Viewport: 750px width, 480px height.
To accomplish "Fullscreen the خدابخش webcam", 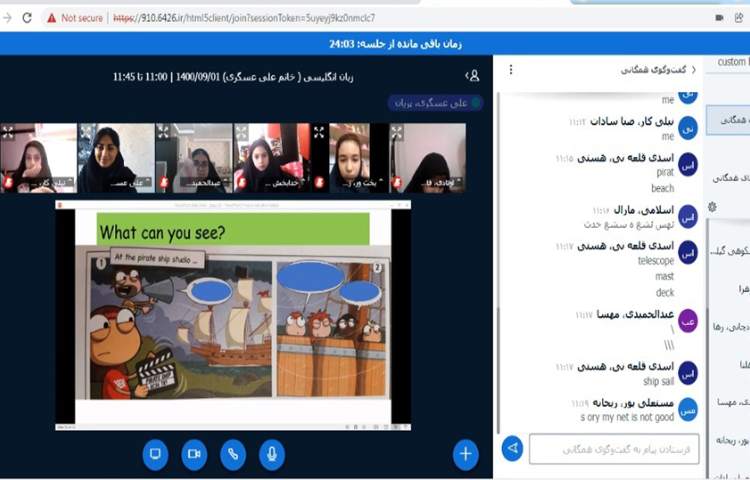I will pyautogui.click(x=242, y=131).
